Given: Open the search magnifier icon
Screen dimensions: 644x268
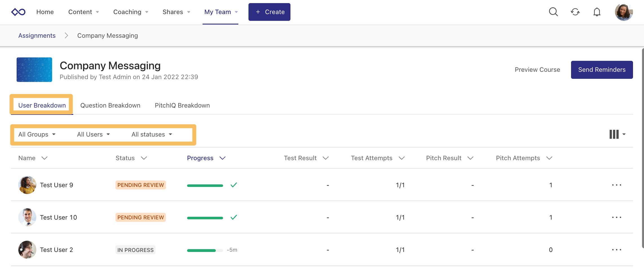Looking at the screenshot, I should [x=553, y=12].
